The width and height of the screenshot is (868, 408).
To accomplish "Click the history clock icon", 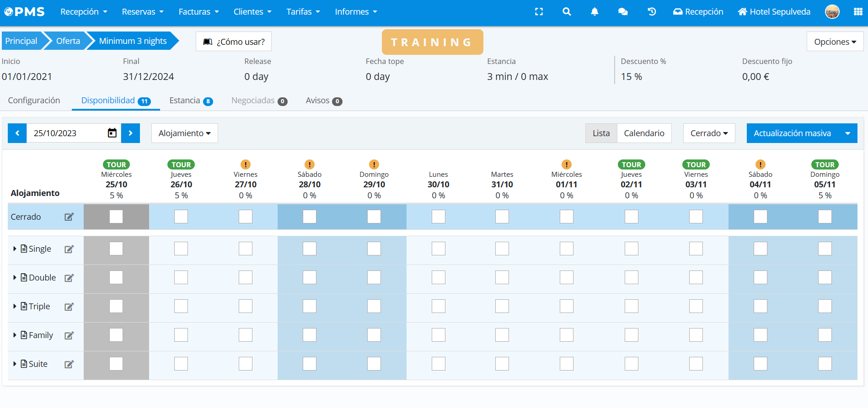I will coord(652,12).
